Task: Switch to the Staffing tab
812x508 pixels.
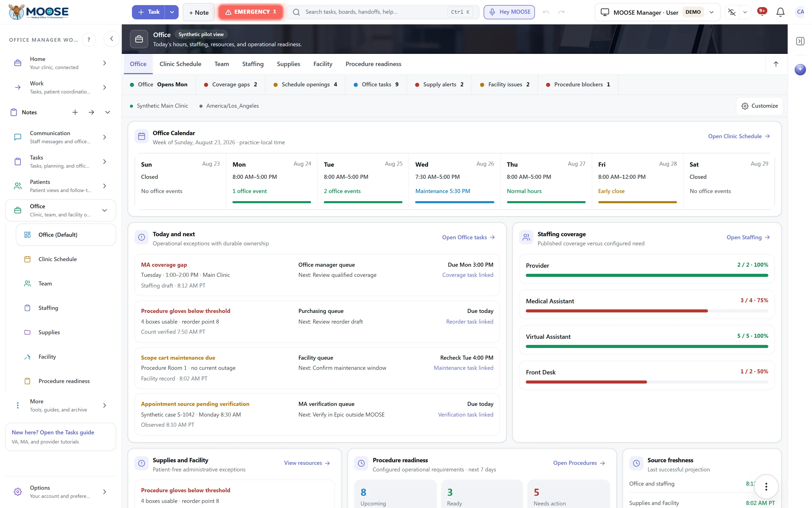Action: pos(253,64)
